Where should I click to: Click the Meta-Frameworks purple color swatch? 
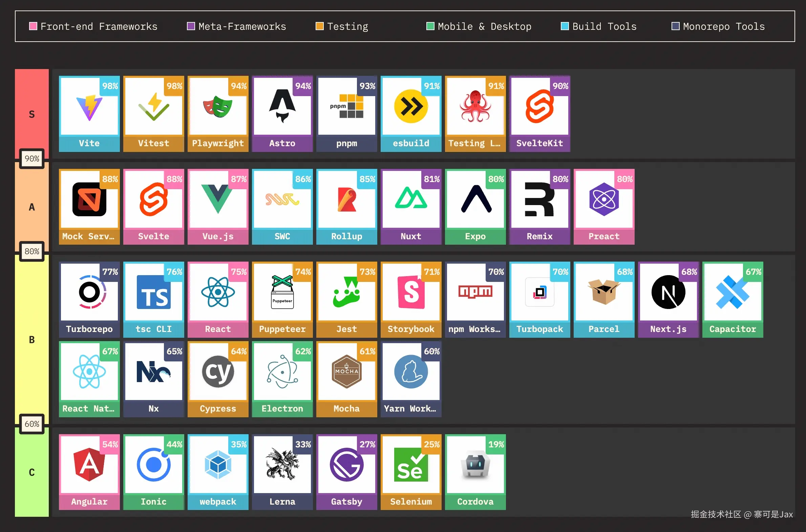191,26
